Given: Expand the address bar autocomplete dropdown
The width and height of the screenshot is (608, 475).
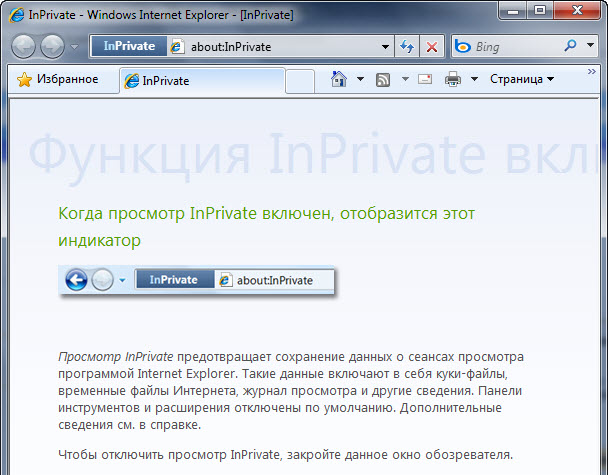Looking at the screenshot, I should click(385, 47).
